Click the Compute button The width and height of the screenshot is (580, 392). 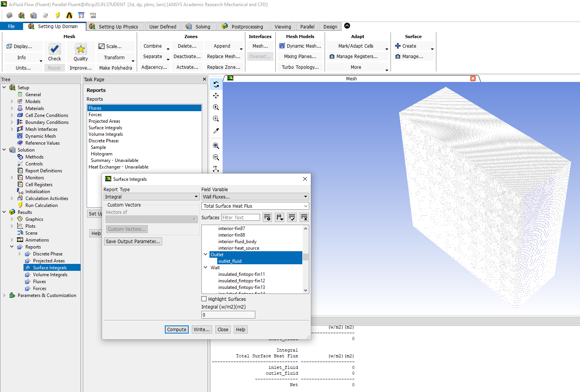pyautogui.click(x=177, y=329)
